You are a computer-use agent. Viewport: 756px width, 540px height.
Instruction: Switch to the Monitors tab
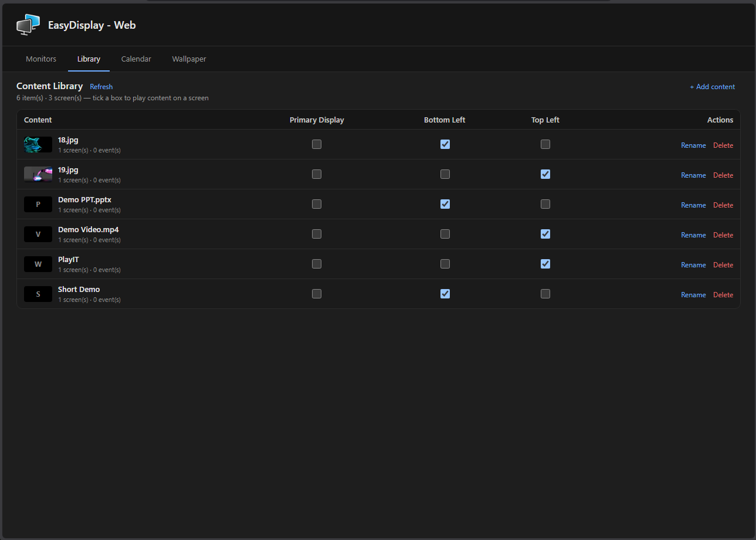click(x=41, y=59)
